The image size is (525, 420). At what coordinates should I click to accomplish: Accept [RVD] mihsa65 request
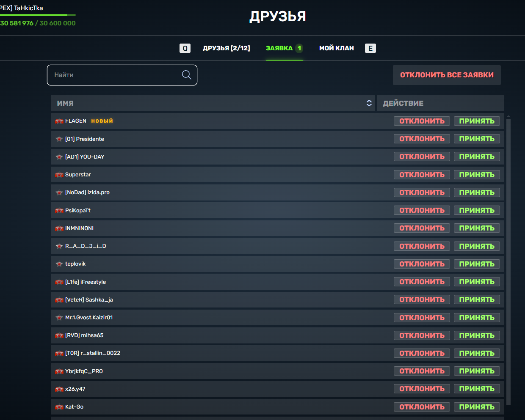(477, 335)
